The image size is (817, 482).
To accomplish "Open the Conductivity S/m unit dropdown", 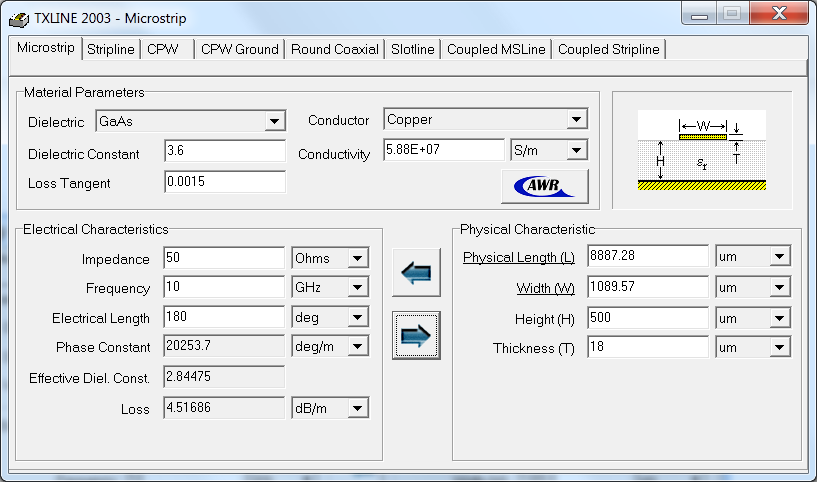I will pos(576,150).
